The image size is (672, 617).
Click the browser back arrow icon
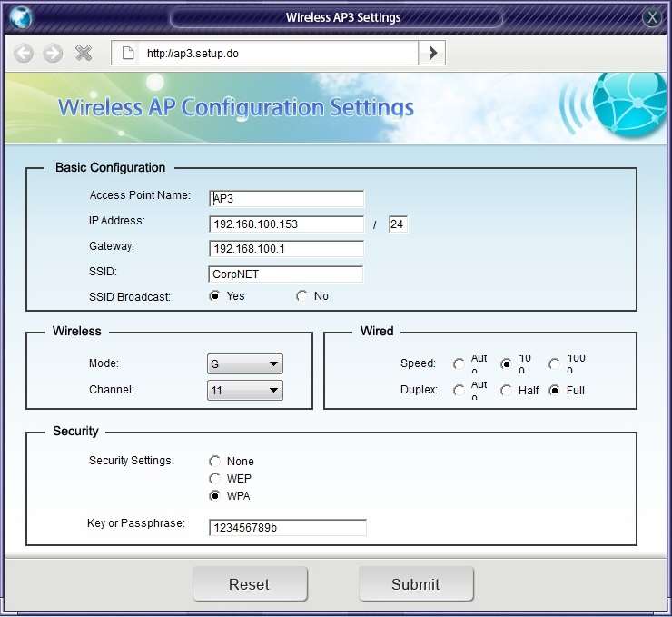(23, 54)
